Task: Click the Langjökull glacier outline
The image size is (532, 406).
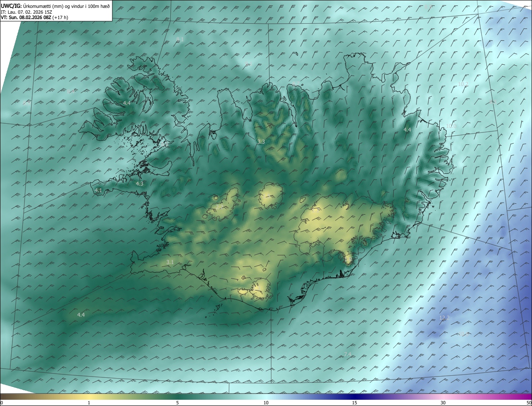Action: point(223,205)
